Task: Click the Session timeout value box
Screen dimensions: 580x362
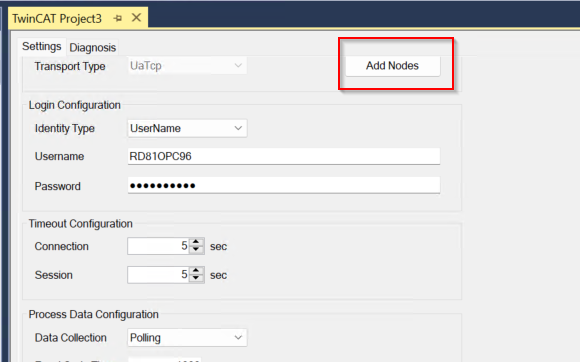Action: (158, 275)
